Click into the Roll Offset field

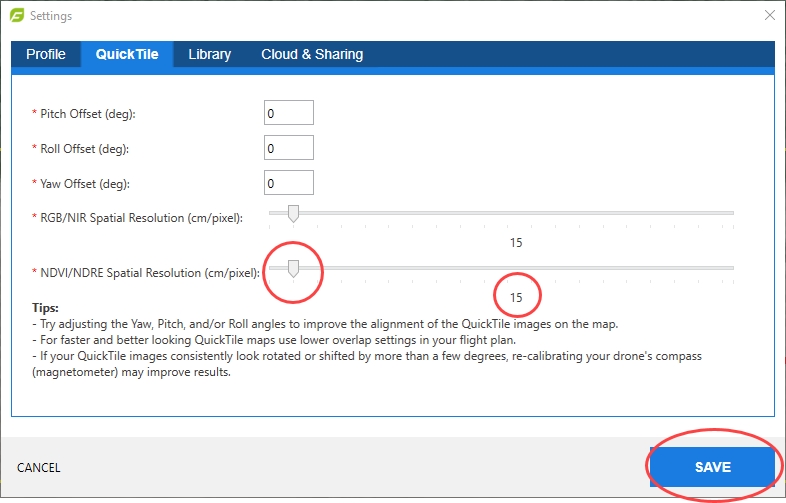coord(289,148)
